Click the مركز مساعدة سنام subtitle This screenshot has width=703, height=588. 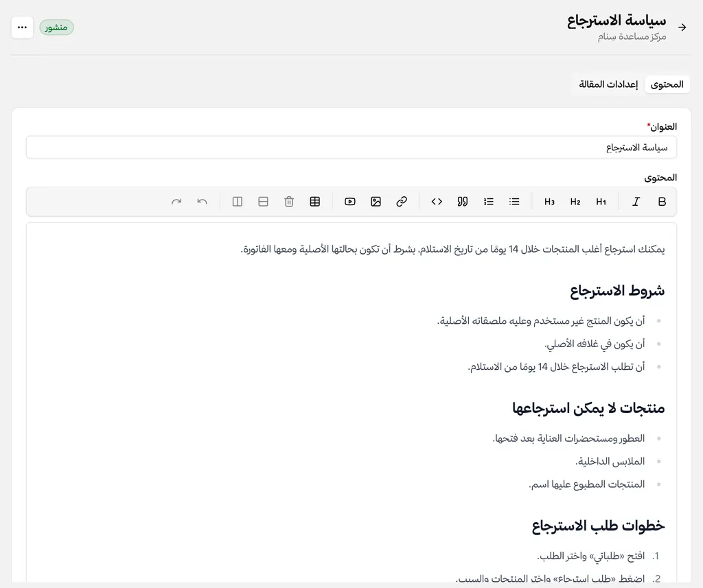(x=632, y=36)
